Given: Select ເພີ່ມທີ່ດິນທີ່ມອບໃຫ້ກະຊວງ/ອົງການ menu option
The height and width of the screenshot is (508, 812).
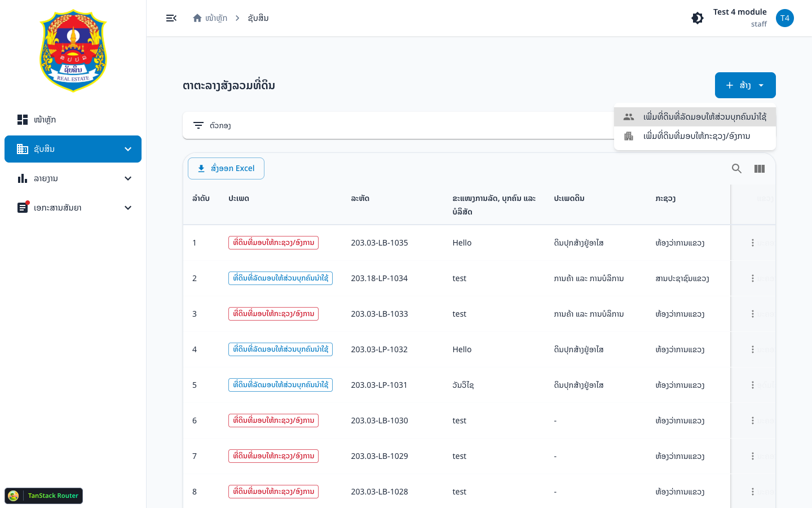Looking at the screenshot, I should [695, 136].
